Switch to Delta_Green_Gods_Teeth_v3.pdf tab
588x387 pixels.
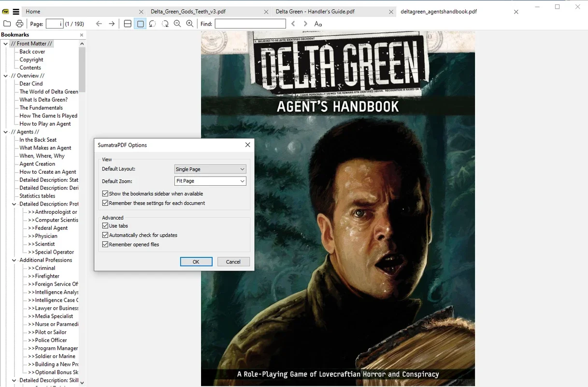188,12
